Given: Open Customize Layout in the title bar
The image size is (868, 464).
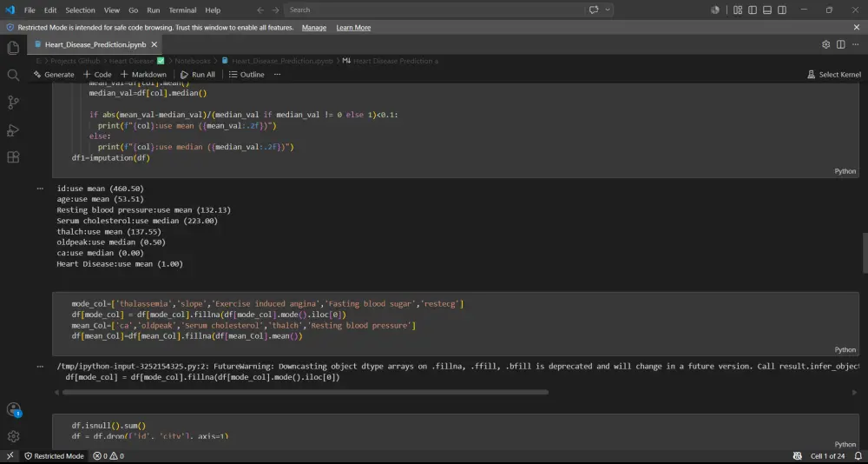Looking at the screenshot, I should 737,10.
